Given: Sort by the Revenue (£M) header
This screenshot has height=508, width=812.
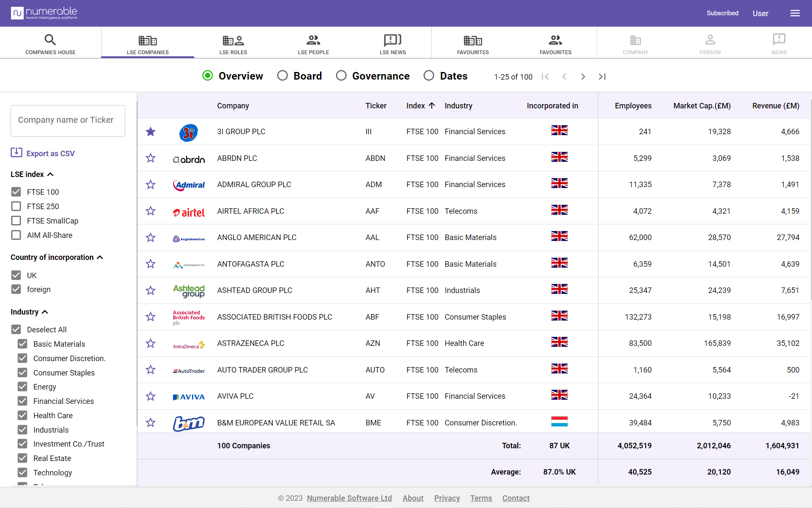Looking at the screenshot, I should [x=776, y=106].
